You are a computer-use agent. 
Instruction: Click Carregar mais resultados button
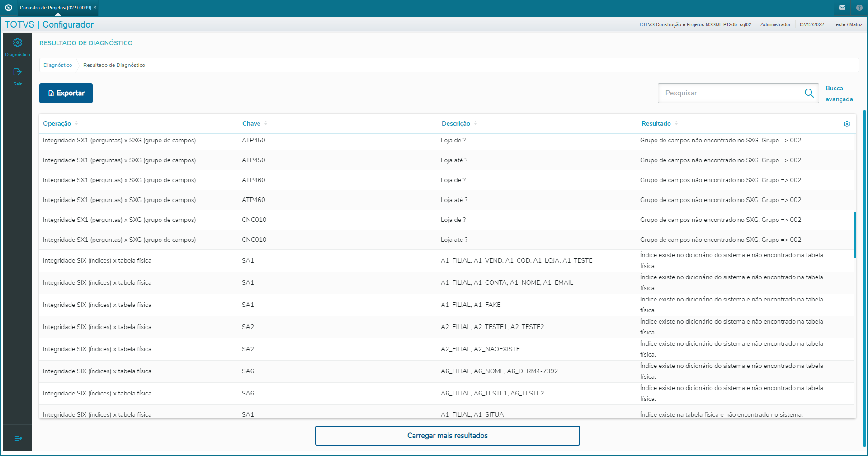448,436
